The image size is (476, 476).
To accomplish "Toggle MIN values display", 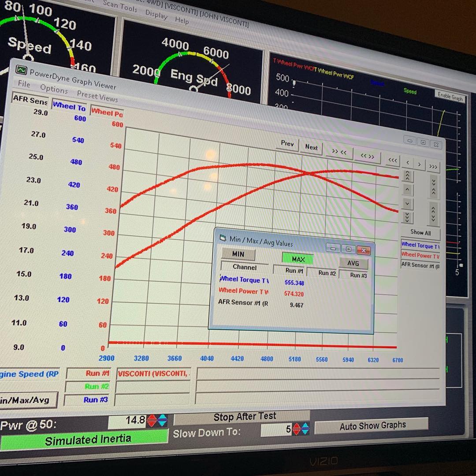I will click(x=238, y=254).
